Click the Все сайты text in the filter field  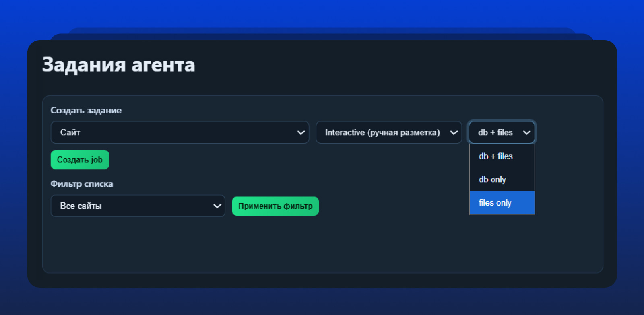[x=80, y=206]
